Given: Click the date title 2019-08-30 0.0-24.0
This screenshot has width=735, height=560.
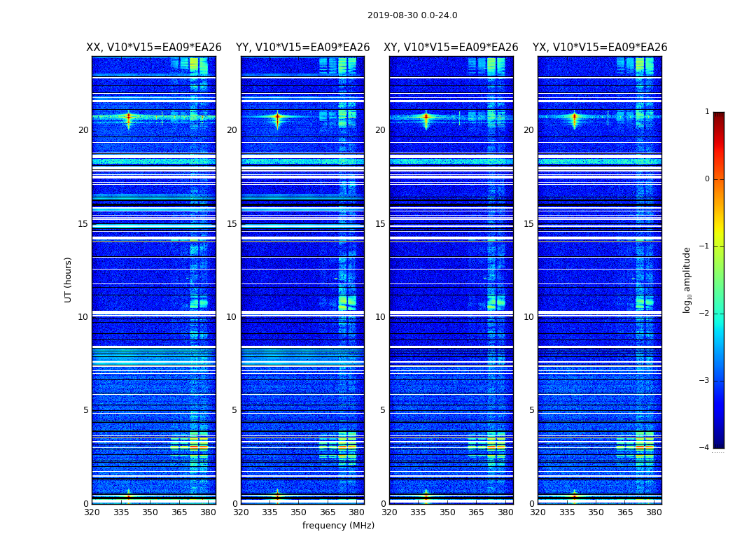Looking at the screenshot, I should (x=412, y=15).
